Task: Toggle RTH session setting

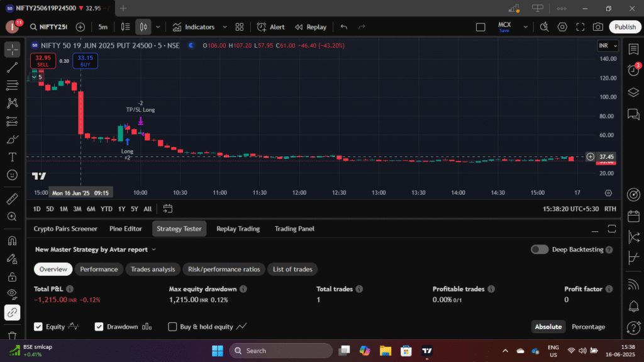Action: [x=610, y=209]
